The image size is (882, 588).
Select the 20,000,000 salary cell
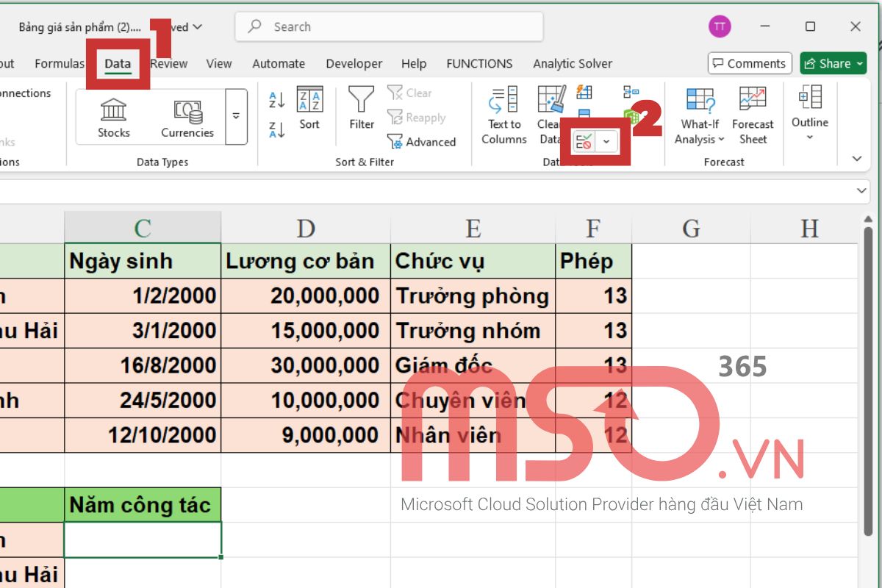[x=306, y=295]
